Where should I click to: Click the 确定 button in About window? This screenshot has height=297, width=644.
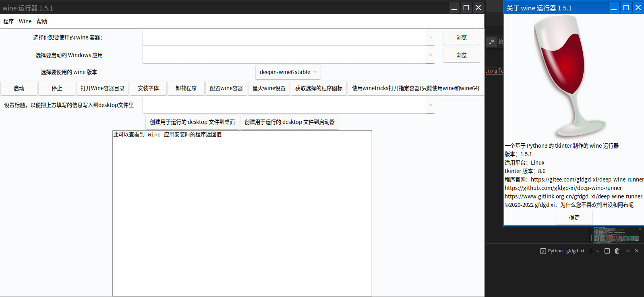[x=574, y=217]
